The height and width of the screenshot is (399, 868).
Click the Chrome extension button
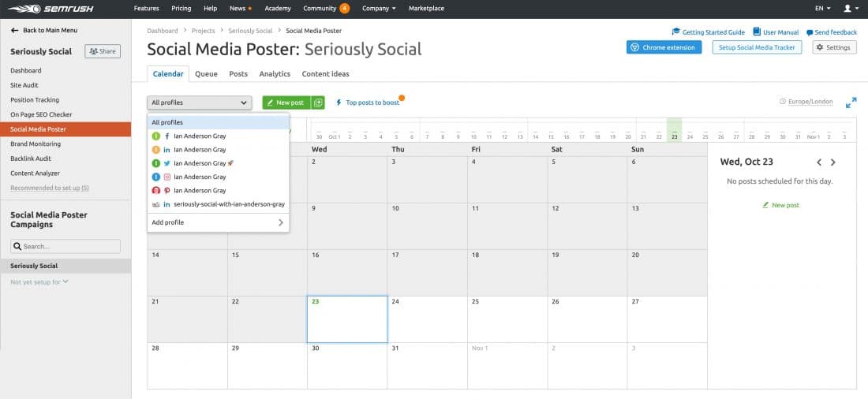point(664,47)
